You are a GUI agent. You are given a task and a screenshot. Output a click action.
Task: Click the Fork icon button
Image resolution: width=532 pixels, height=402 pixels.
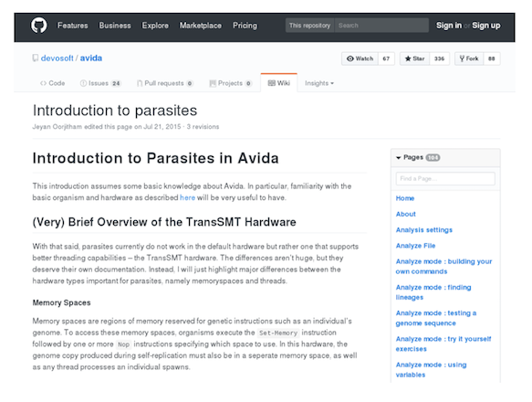coord(469,58)
